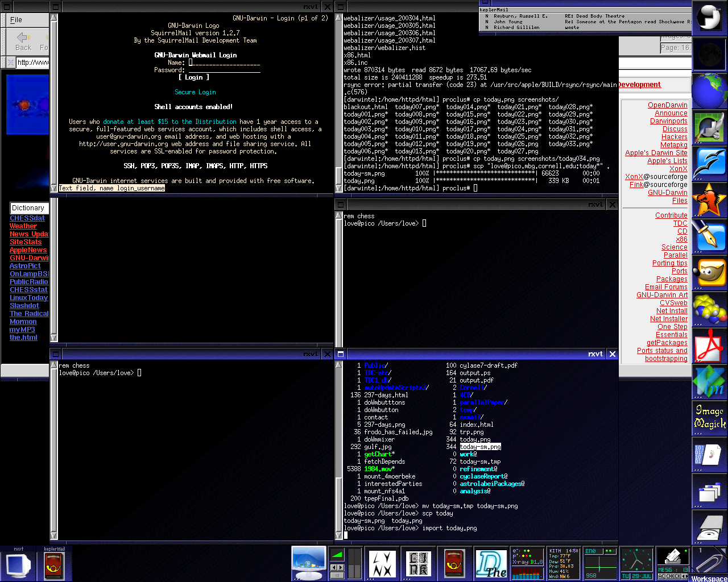Image resolution: width=728 pixels, height=582 pixels.
Task: Launch the Adobe Acrobat PDF dock icon
Action: (x=709, y=346)
